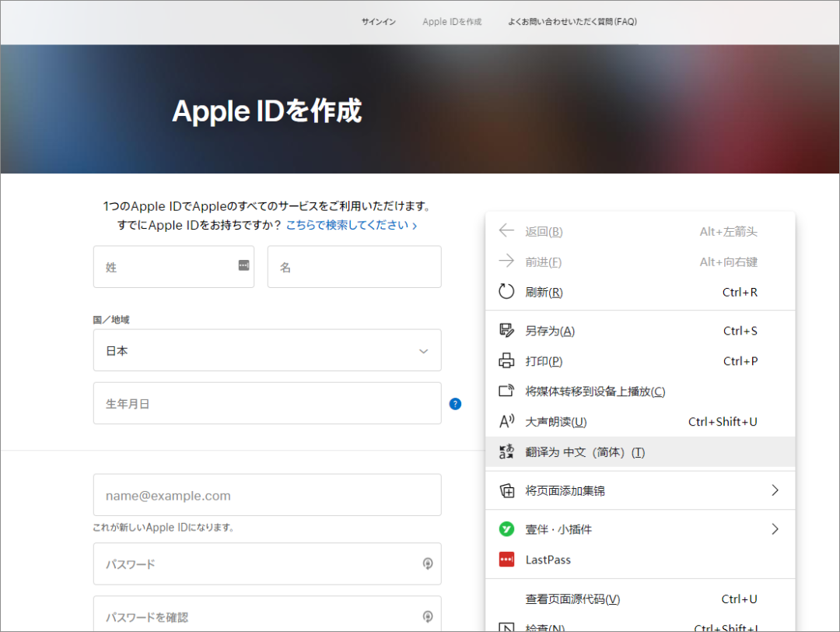Expand the 壹伴·小插件 submenu

coord(775,528)
